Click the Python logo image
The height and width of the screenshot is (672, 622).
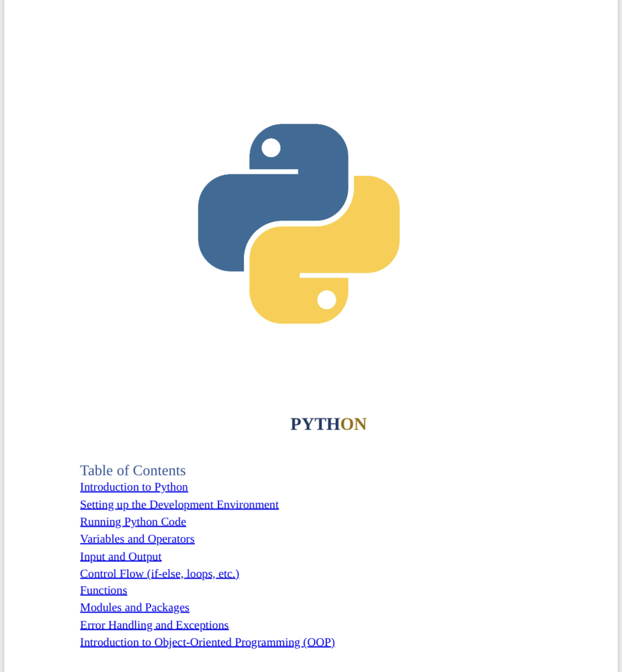pyautogui.click(x=299, y=224)
